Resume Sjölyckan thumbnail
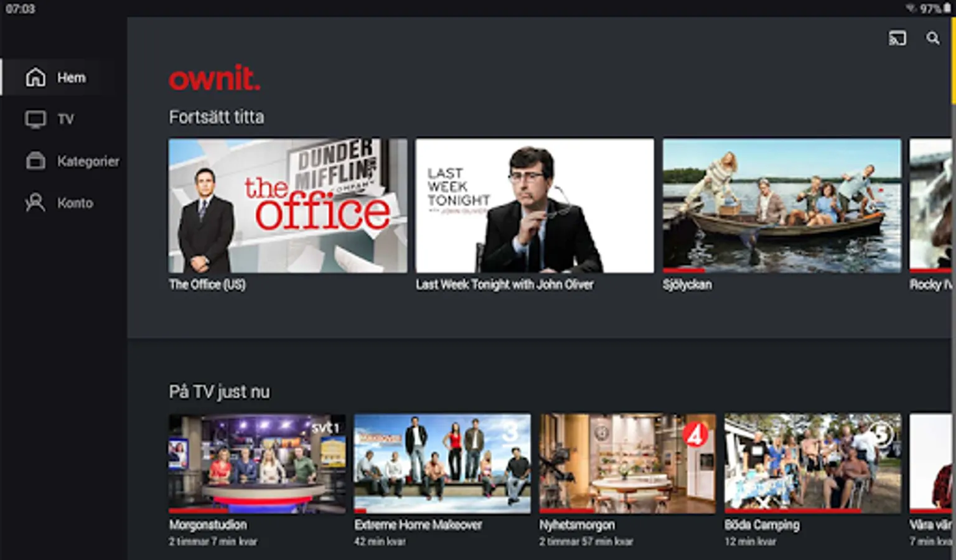Image resolution: width=956 pixels, height=560 pixels. pyautogui.click(x=782, y=205)
